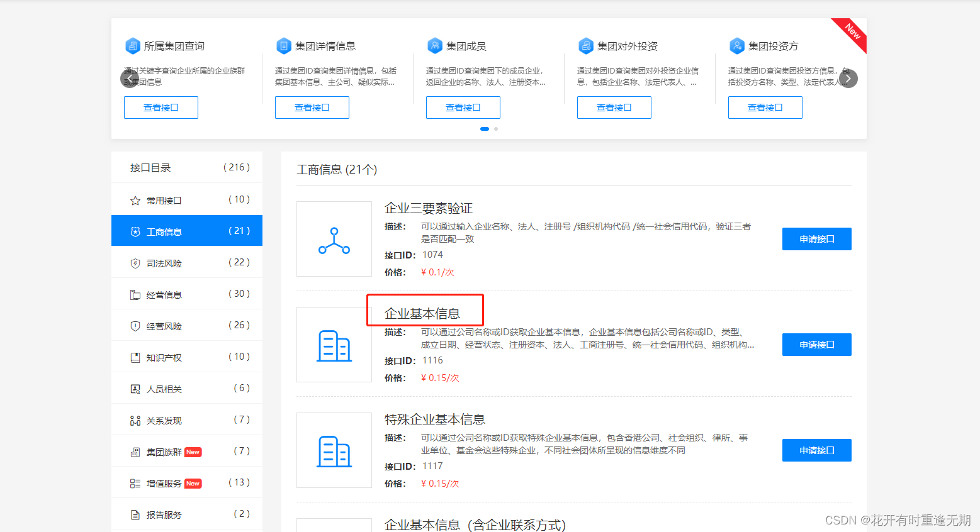Open 查看接口 for 集团投资方
Screen dimensions: 980x532
click(x=765, y=108)
